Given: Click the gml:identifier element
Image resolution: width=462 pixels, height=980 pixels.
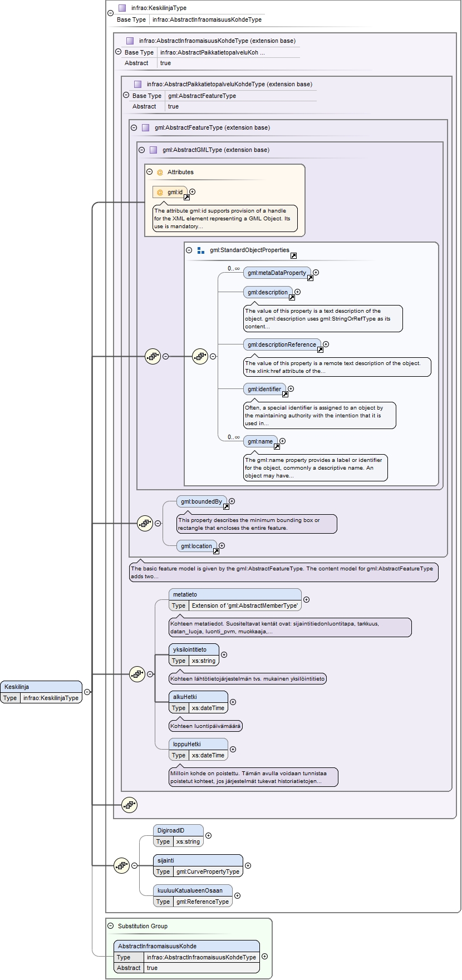Looking at the screenshot, I should click(264, 389).
